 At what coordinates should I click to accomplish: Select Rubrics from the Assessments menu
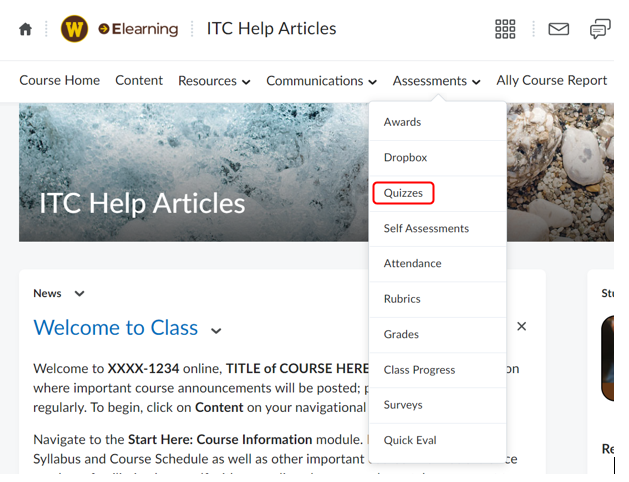438,299
